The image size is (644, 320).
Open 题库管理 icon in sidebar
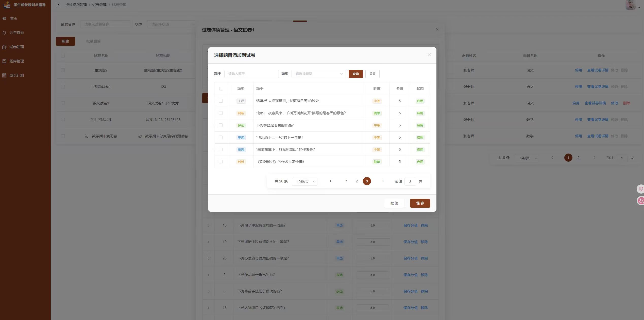tap(4, 61)
